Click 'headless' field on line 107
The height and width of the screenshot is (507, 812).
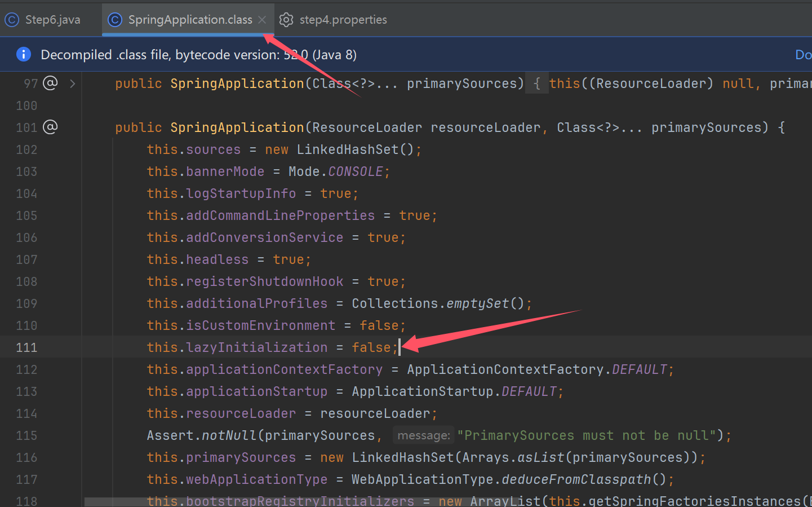217,259
